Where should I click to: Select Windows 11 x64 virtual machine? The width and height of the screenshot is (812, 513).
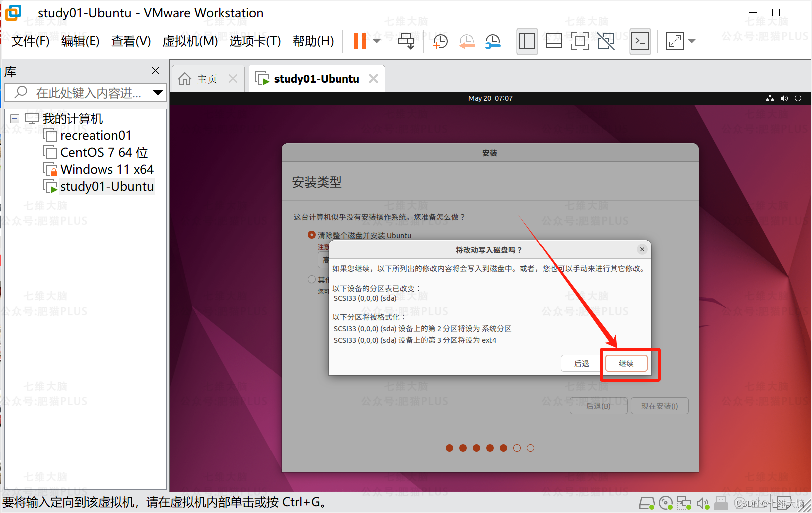click(107, 170)
